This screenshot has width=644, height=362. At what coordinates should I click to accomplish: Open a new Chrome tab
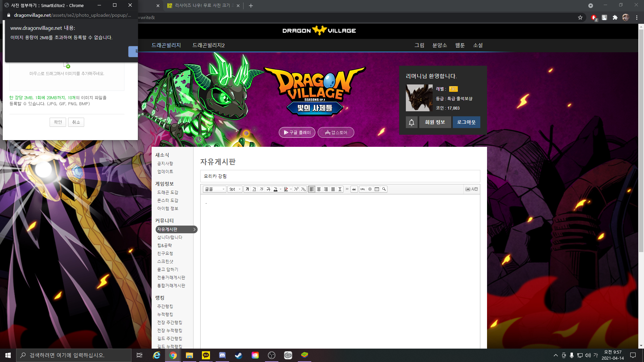click(251, 6)
